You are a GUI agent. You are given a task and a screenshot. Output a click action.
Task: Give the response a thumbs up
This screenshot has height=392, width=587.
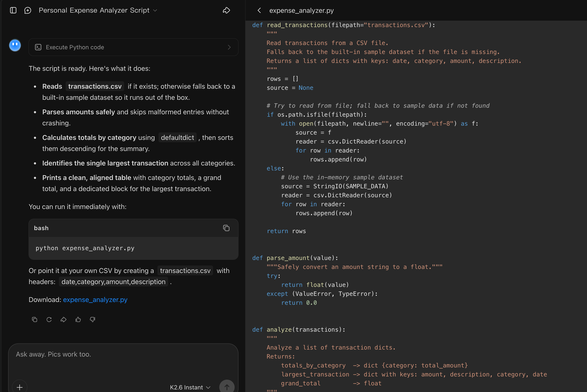click(x=78, y=319)
